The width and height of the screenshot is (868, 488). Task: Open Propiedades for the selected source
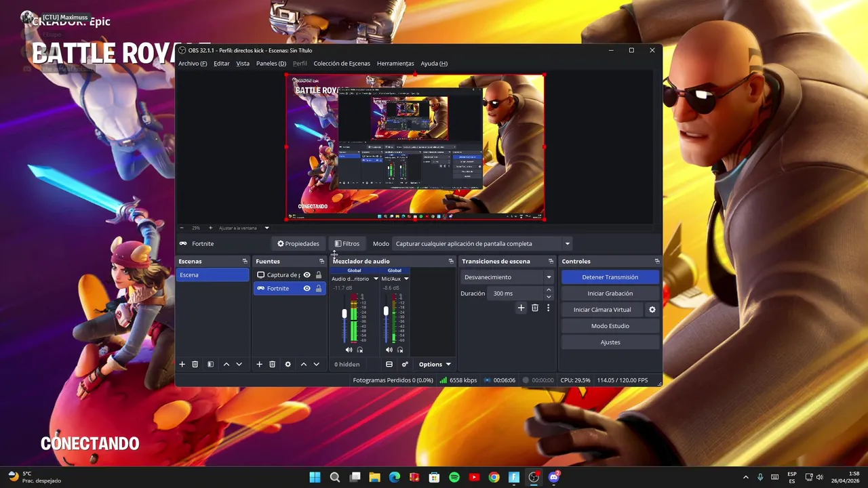pos(298,244)
